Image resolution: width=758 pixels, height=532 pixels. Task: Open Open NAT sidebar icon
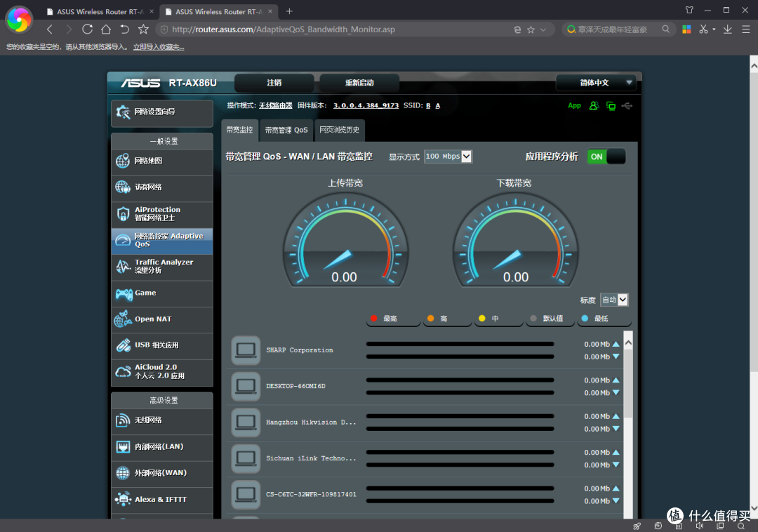coord(124,319)
